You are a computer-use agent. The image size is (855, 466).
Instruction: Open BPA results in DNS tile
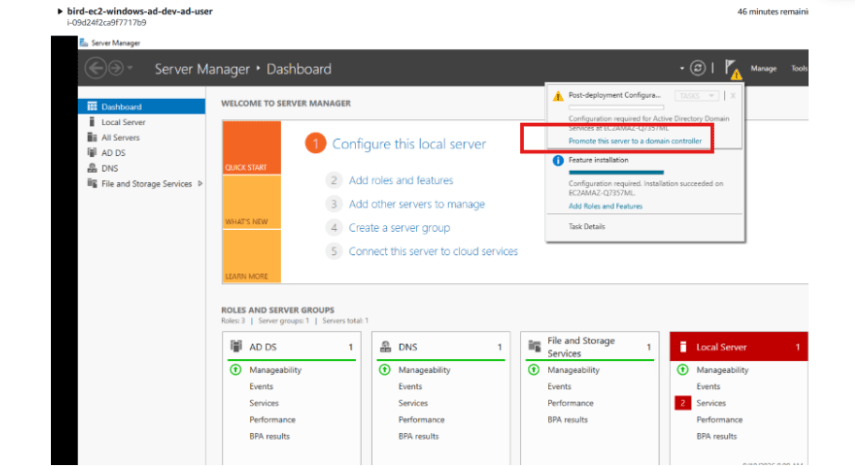418,436
